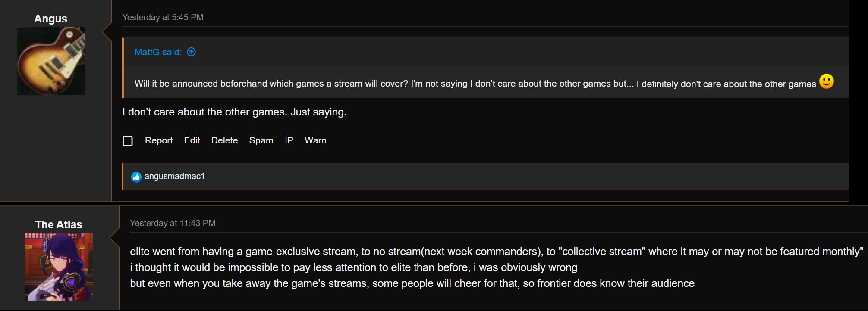Image resolution: width=868 pixels, height=311 pixels.
Task: Open The Atlas's anime avatar
Action: click(x=59, y=267)
